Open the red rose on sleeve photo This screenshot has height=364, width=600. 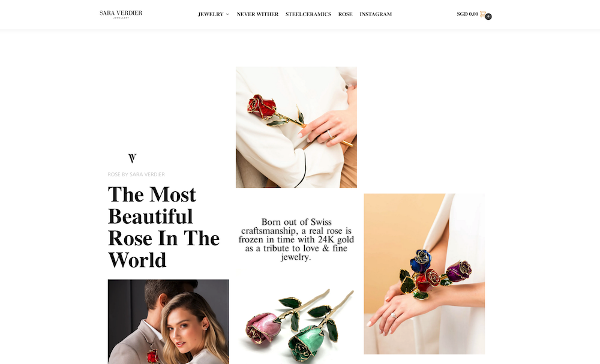coord(296,127)
